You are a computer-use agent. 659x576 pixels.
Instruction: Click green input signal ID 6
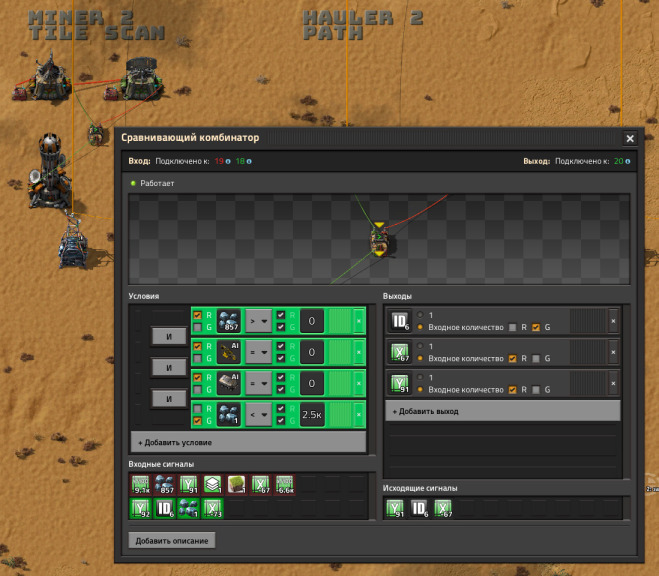coord(165,509)
